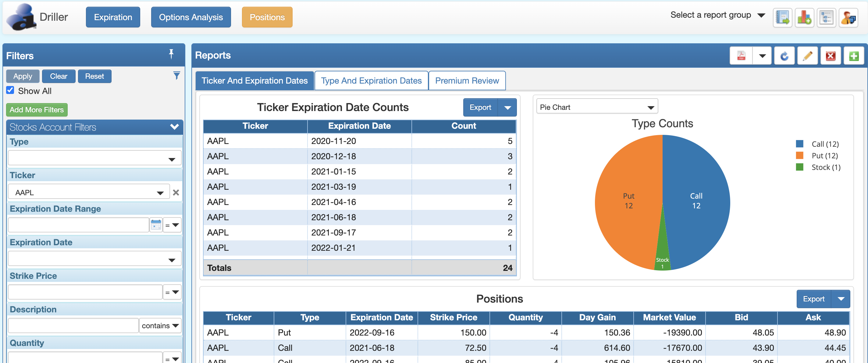Click the Clear filters button
The height and width of the screenshot is (363, 868).
click(x=59, y=76)
